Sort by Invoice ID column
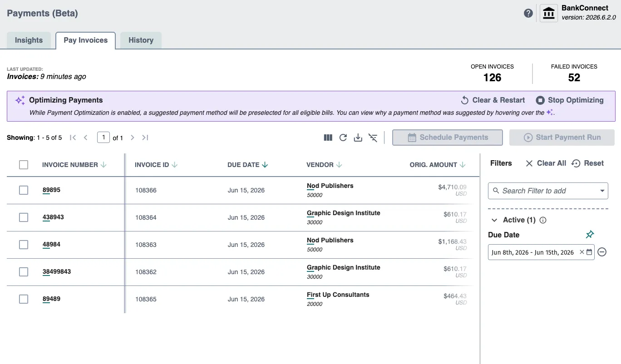The width and height of the screenshot is (621, 364). point(156,165)
